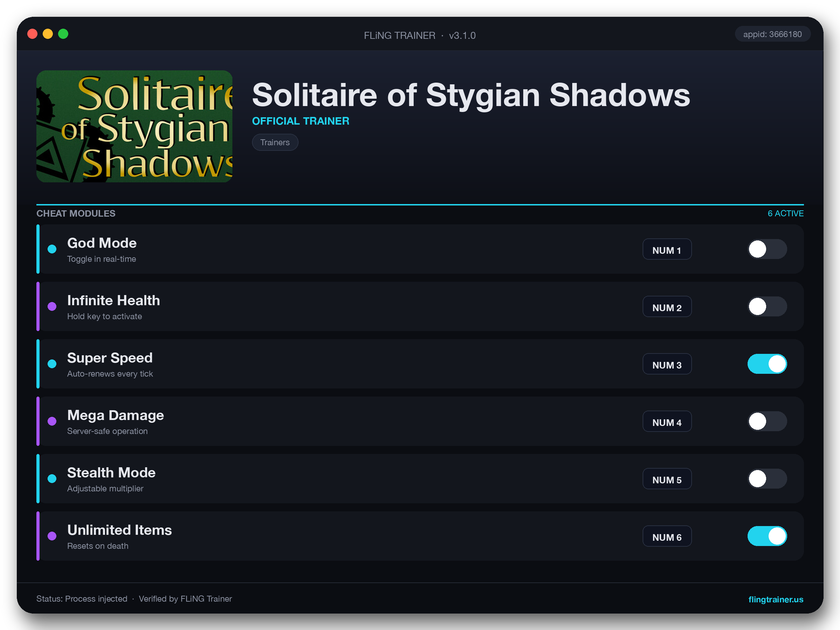Image resolution: width=840 pixels, height=630 pixels.
Task: Click the purple dot beside Infinite Health
Action: (52, 307)
